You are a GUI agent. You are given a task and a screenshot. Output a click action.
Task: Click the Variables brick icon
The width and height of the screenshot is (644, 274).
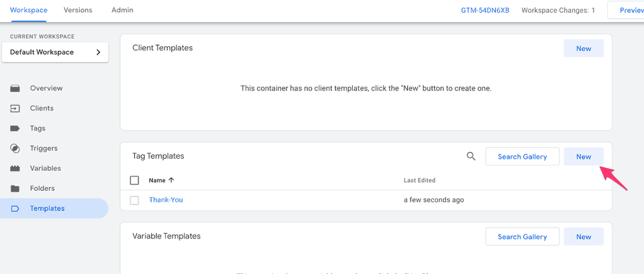[x=15, y=168]
